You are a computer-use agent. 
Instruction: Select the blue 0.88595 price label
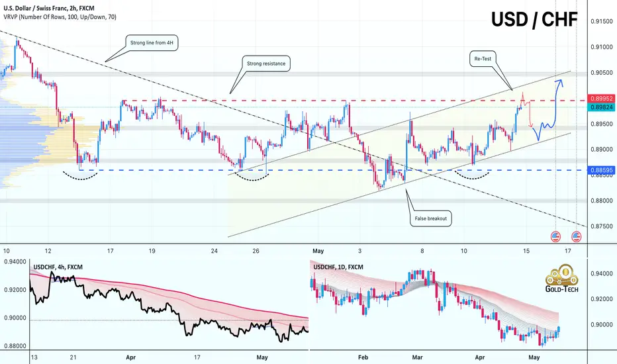(601, 170)
